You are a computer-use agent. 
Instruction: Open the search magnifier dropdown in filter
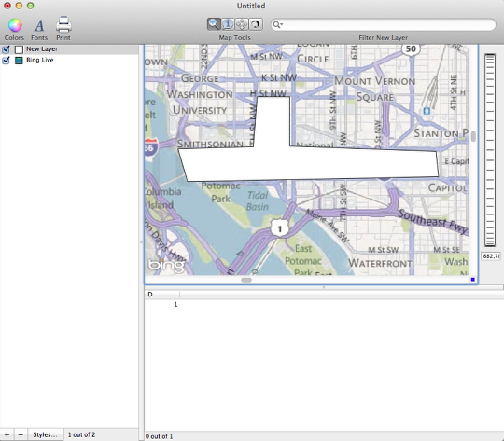click(278, 25)
